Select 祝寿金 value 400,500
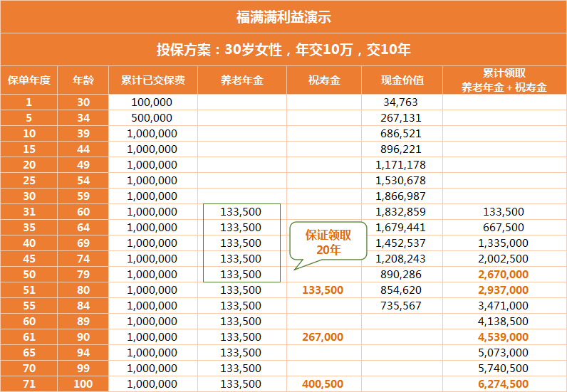This screenshot has height=392, width=567. 323,384
